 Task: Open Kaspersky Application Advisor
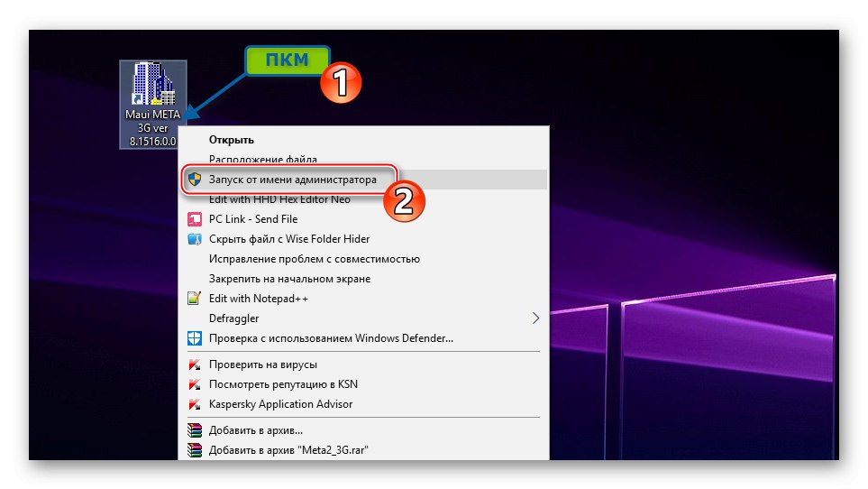(363, 404)
